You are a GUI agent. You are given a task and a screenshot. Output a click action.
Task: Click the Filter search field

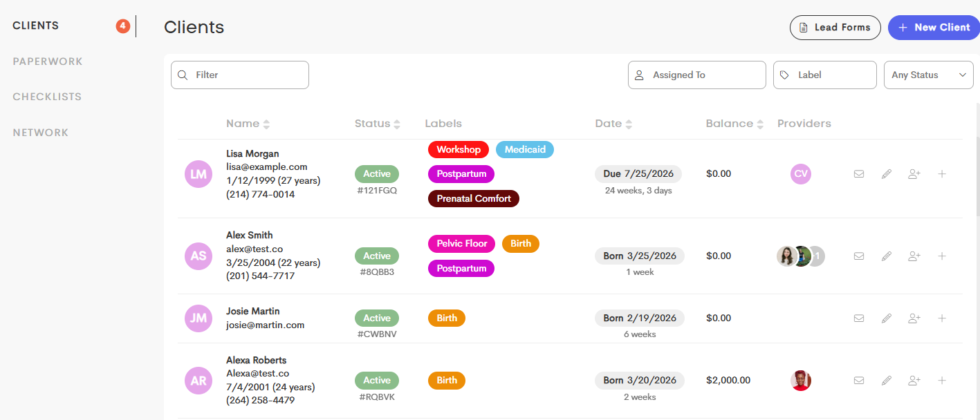(240, 75)
